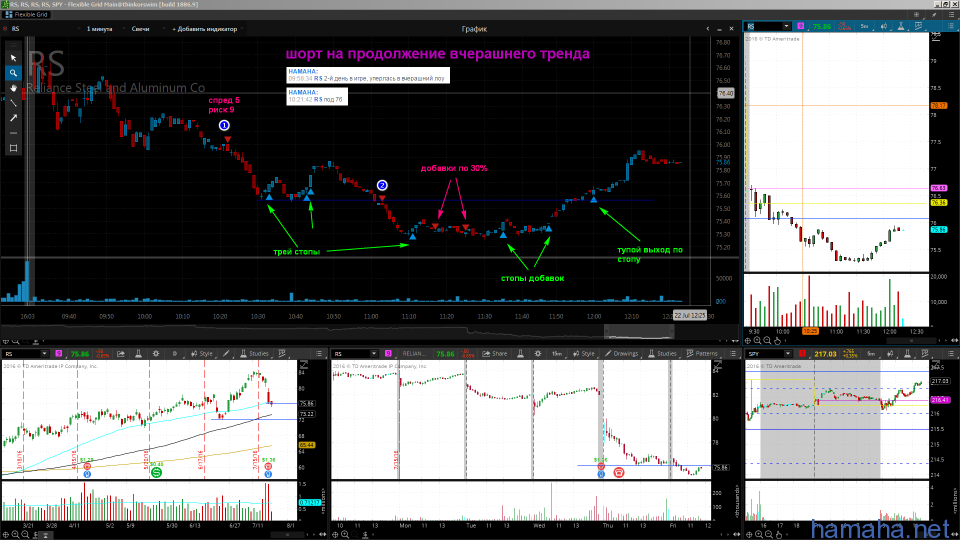Open Drawings menu in bottom-middle 15m chart

pos(621,354)
